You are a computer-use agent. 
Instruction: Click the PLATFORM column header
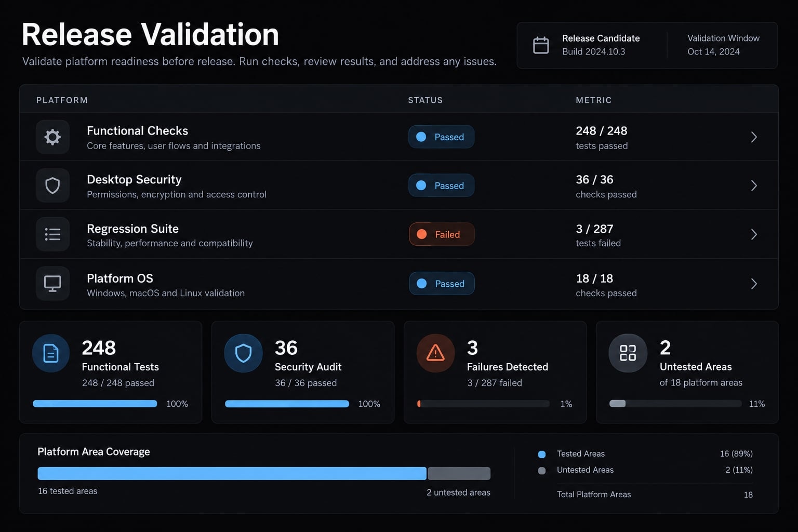point(62,100)
